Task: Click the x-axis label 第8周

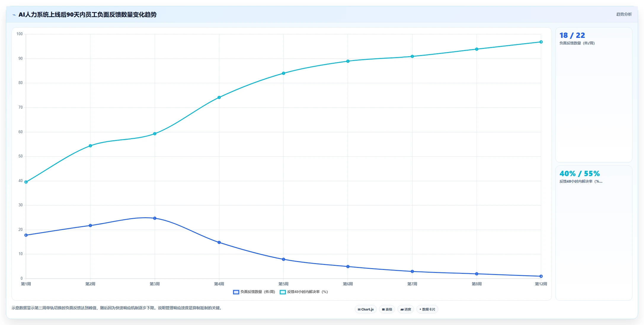Action: point(477,284)
